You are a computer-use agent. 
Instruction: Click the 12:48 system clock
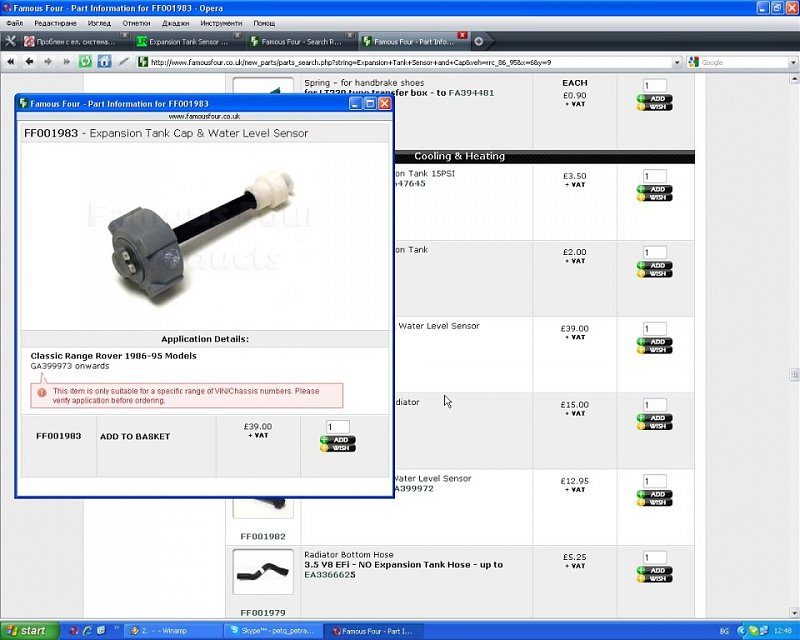[783, 631]
